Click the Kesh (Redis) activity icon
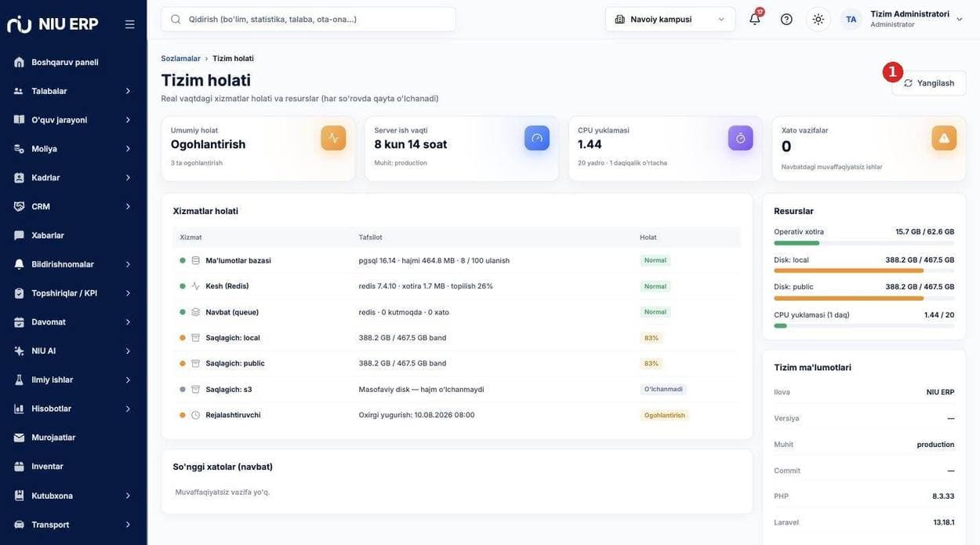Image resolution: width=980 pixels, height=545 pixels. [196, 286]
